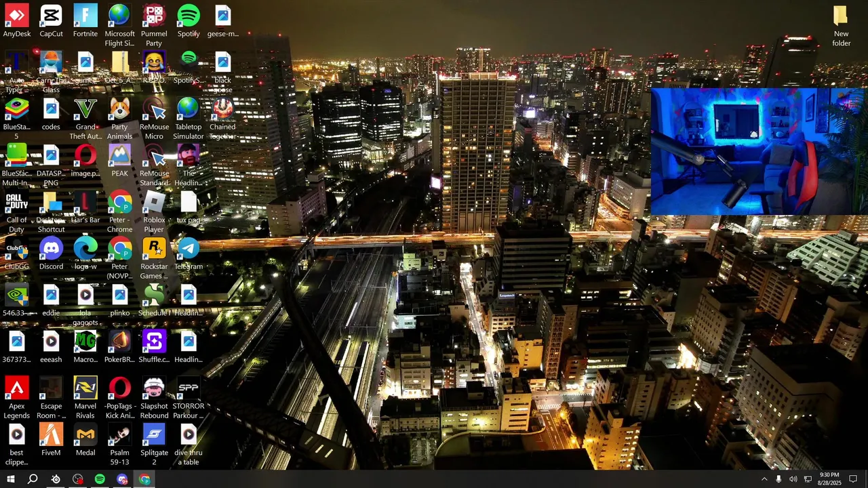
Task: Click the taskbar volume speaker icon
Action: pyautogui.click(x=793, y=479)
